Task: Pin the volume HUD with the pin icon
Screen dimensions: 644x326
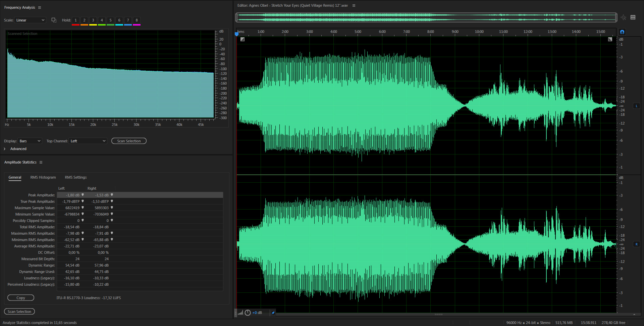Action: point(273,313)
